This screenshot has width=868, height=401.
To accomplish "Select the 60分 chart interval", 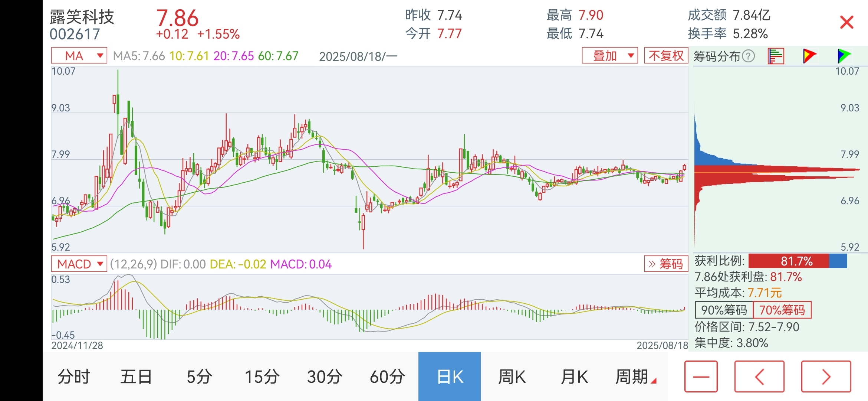I will [387, 377].
